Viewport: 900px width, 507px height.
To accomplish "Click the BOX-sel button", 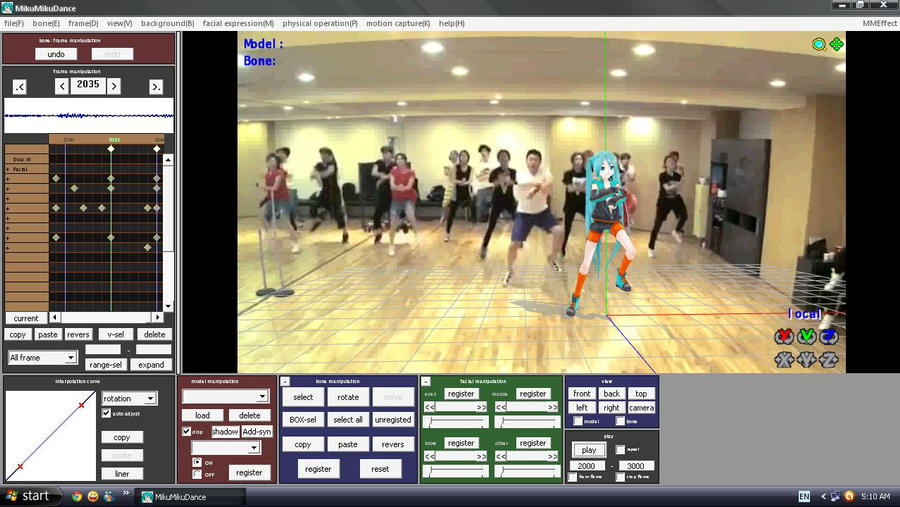I will click(x=302, y=420).
